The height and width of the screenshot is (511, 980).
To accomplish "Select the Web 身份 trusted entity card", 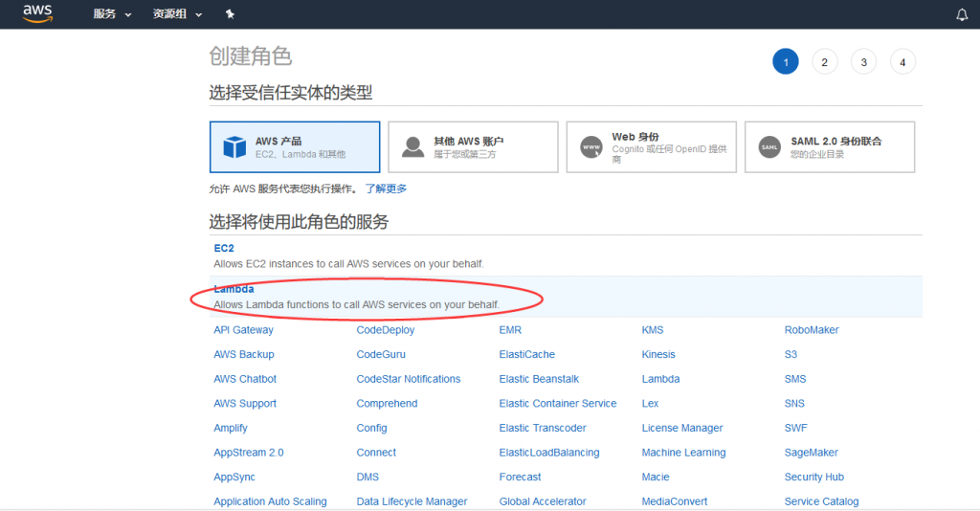I will 651,146.
